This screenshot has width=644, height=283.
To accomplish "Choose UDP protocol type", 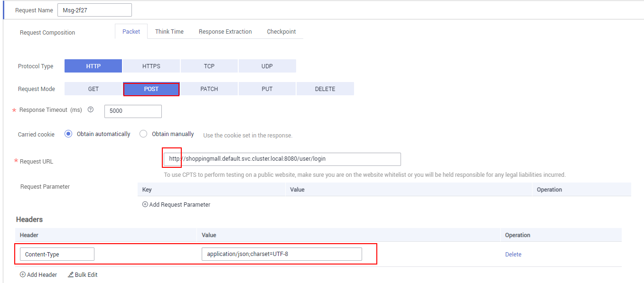I will 267,66.
